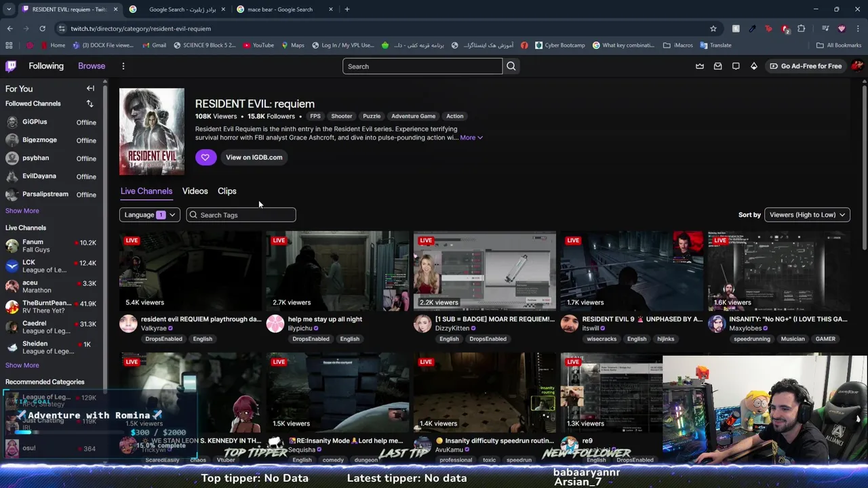This screenshot has width=868, height=488.
Task: Open the Translate bookmark
Action: click(x=715, y=45)
